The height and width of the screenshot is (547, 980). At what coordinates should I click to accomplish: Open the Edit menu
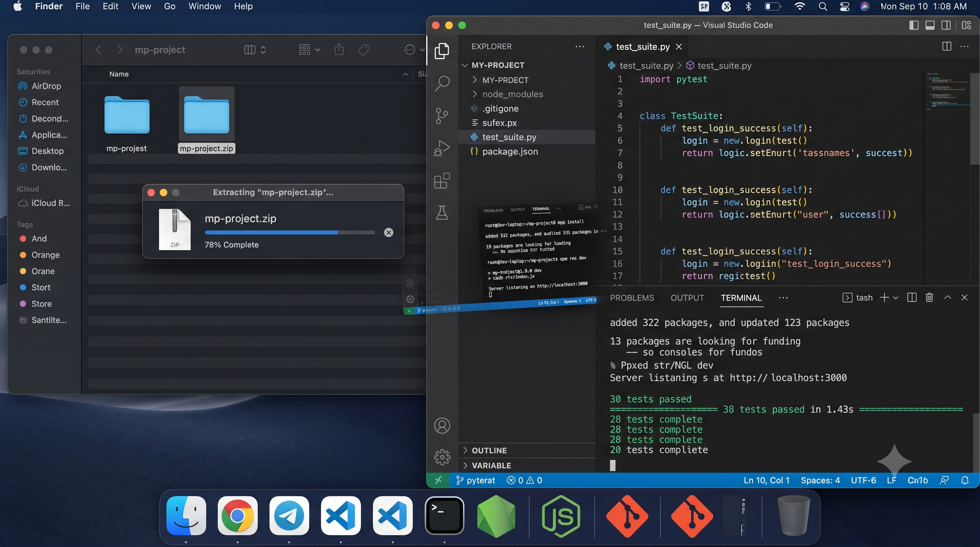point(110,6)
